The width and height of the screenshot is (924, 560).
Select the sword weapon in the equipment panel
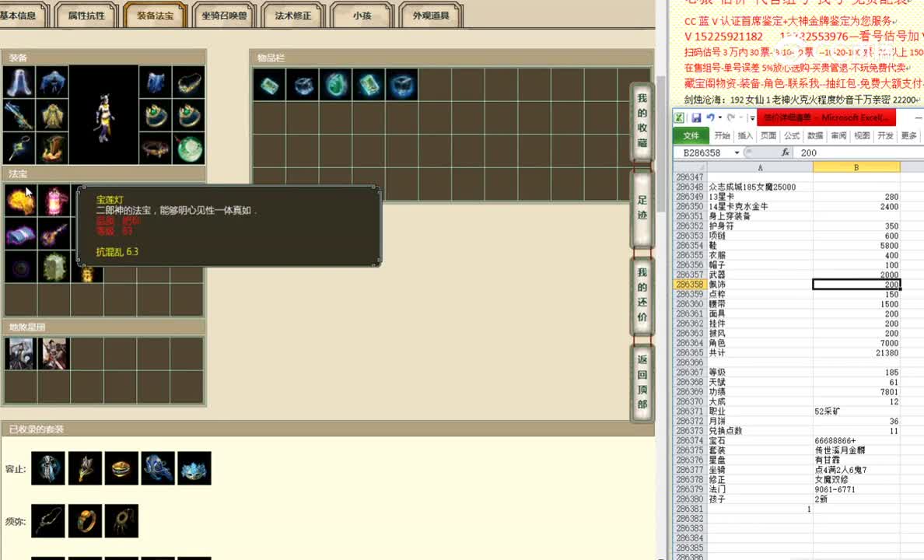[19, 115]
